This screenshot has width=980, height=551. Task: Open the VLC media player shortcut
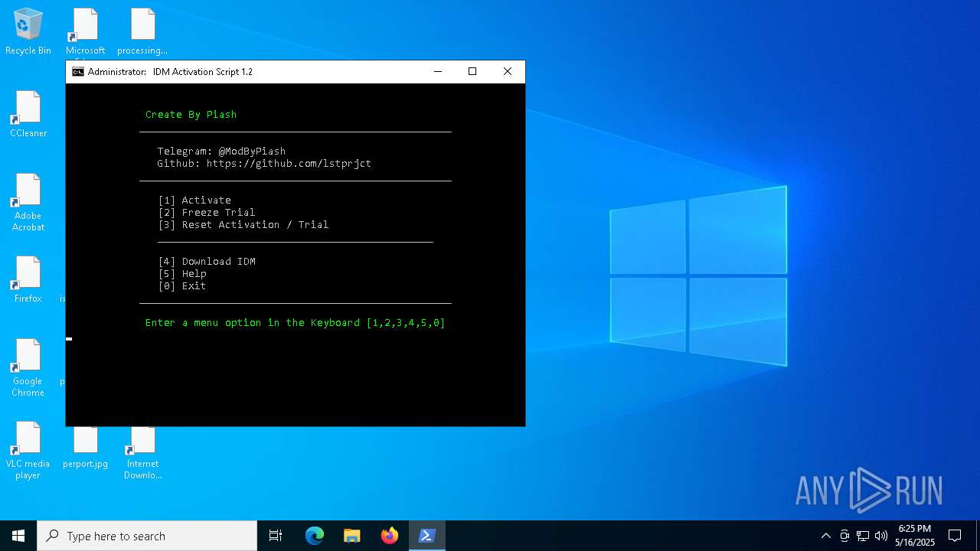[x=28, y=451]
